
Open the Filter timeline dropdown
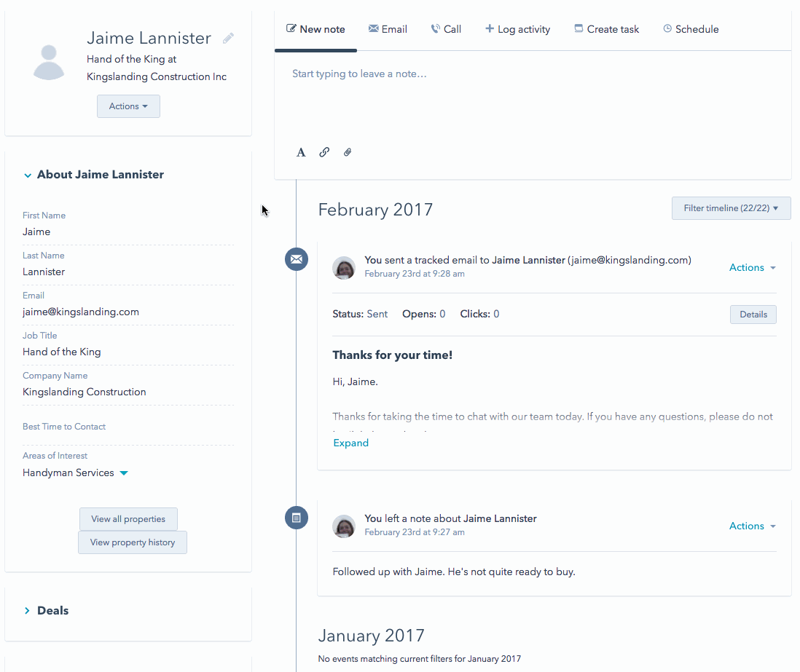pyautogui.click(x=731, y=208)
